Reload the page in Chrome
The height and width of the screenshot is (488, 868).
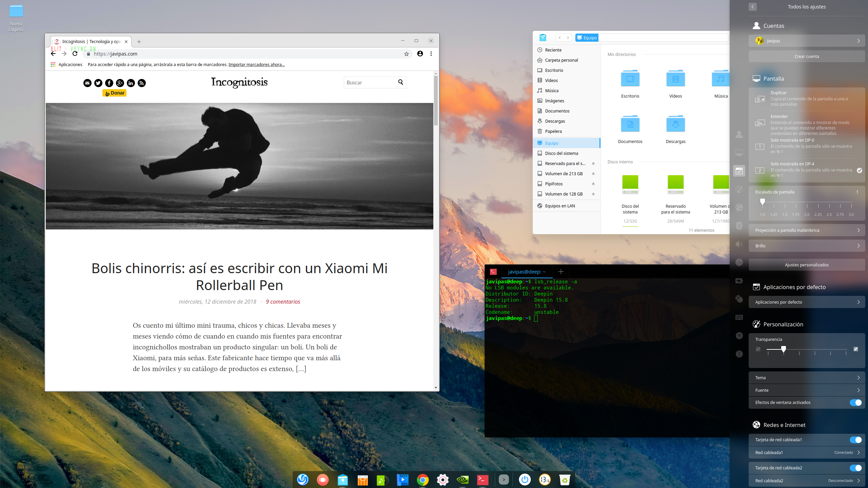75,54
